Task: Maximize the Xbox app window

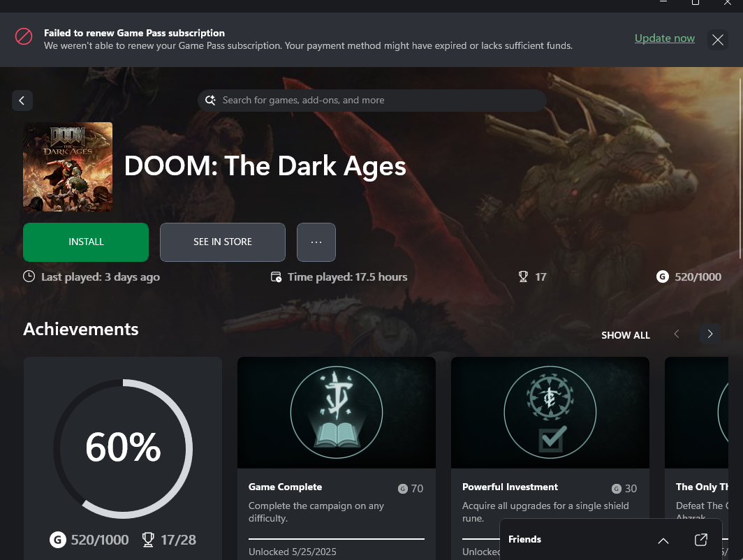Action: click(x=695, y=3)
